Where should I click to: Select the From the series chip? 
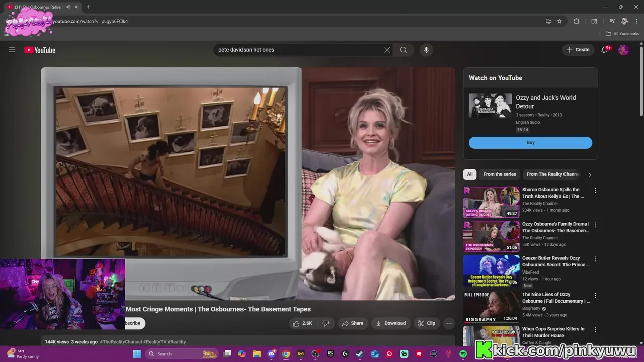point(500,174)
